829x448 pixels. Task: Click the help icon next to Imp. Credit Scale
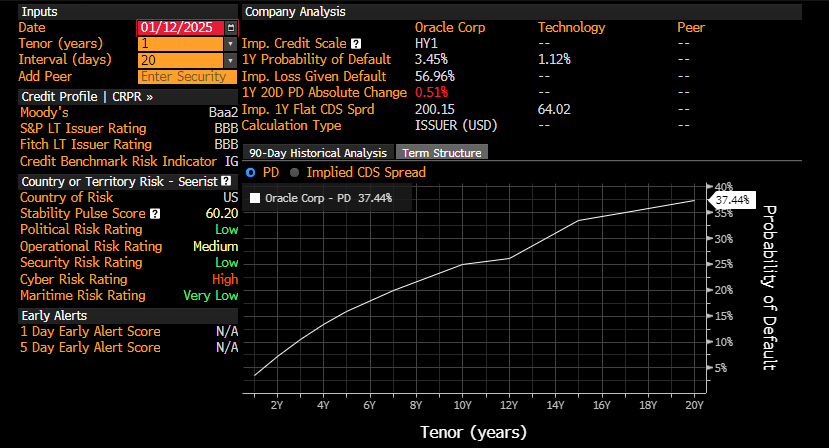[356, 44]
